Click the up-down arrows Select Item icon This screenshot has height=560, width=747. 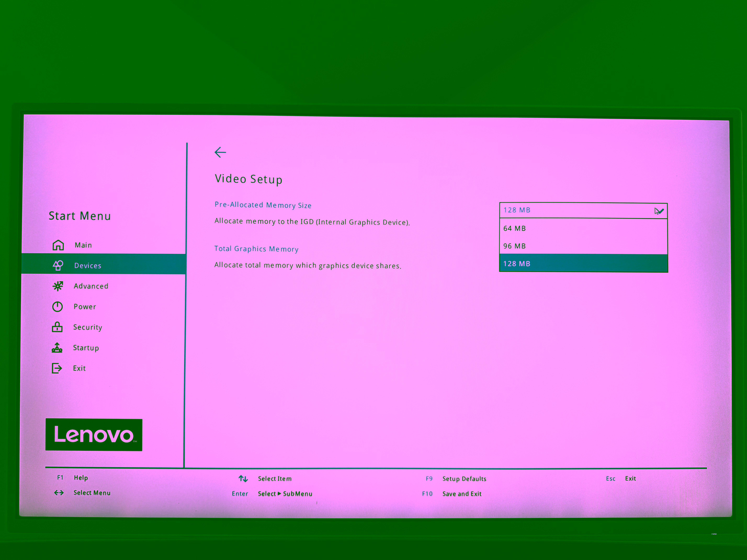point(243,479)
